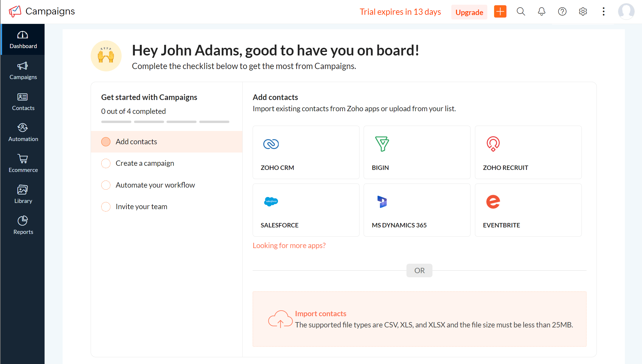Open Automation sidebar panel
This screenshot has height=364, width=642.
22,132
